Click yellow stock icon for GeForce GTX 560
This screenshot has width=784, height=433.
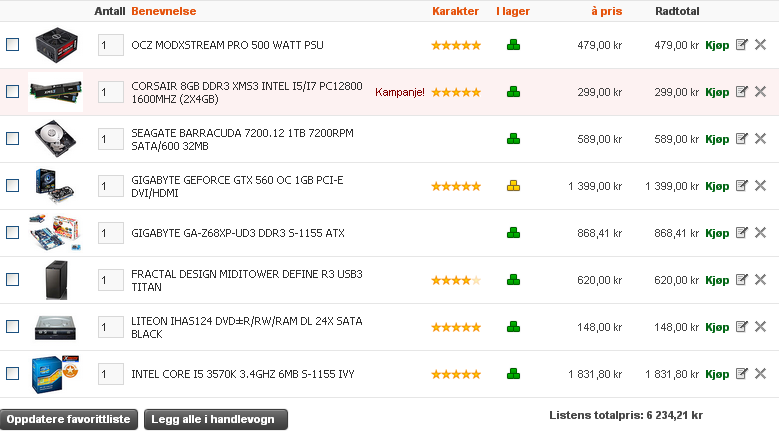click(x=514, y=186)
